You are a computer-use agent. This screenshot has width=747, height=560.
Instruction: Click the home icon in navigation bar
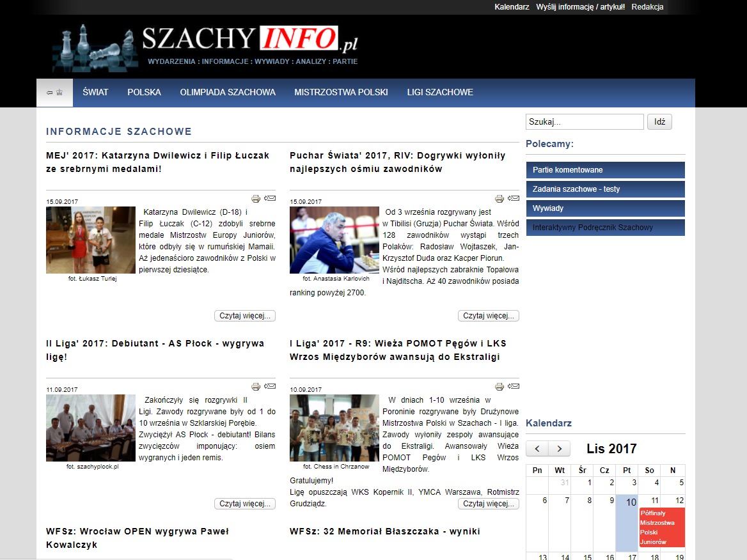tap(54, 92)
